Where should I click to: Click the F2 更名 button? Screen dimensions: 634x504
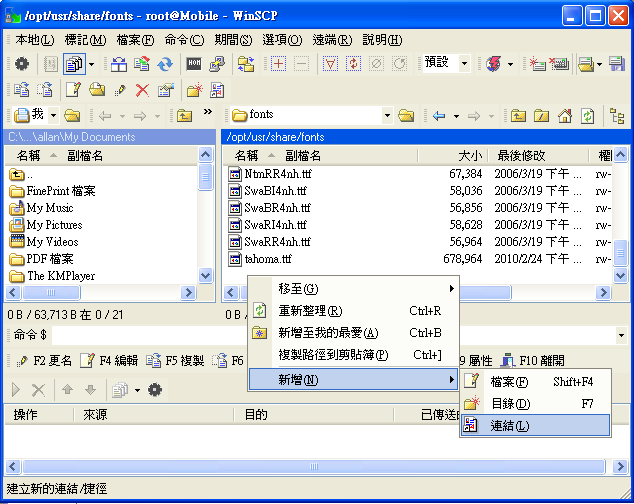(x=44, y=360)
